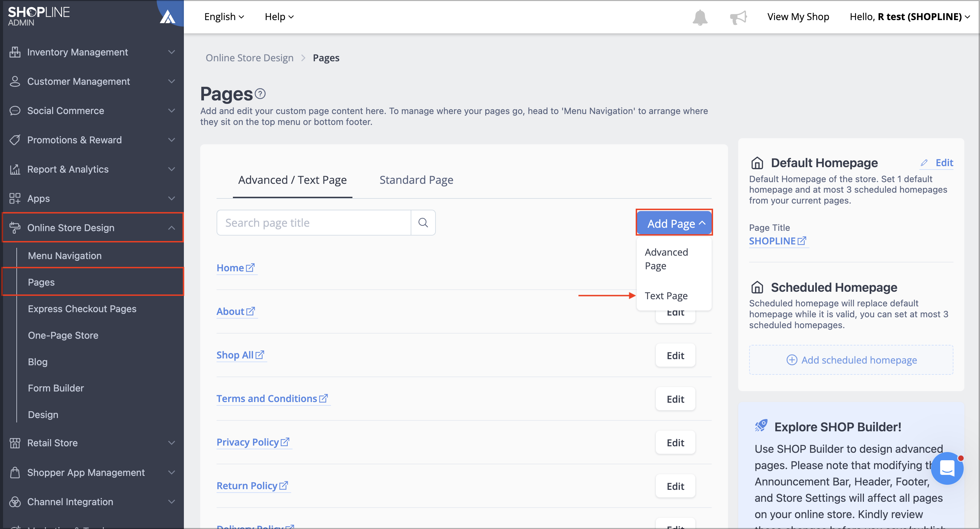Open Blog in the sidebar
Viewport: 980px width, 529px height.
coord(38,362)
